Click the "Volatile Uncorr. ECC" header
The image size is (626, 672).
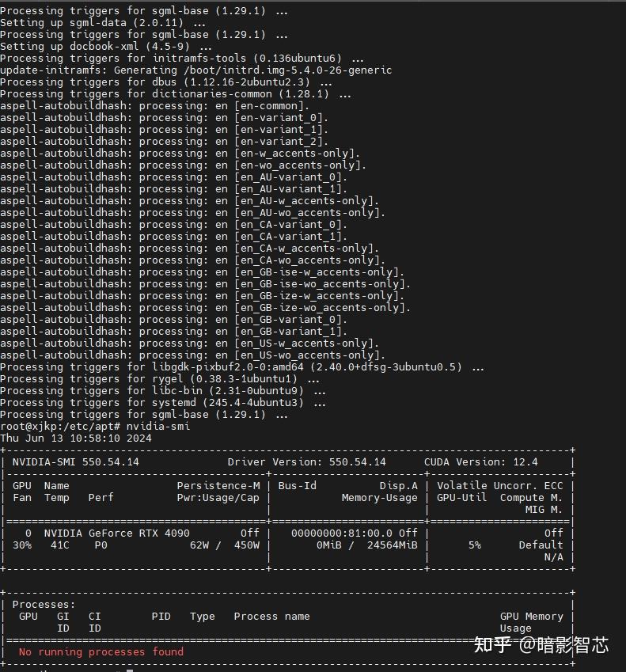click(x=499, y=486)
